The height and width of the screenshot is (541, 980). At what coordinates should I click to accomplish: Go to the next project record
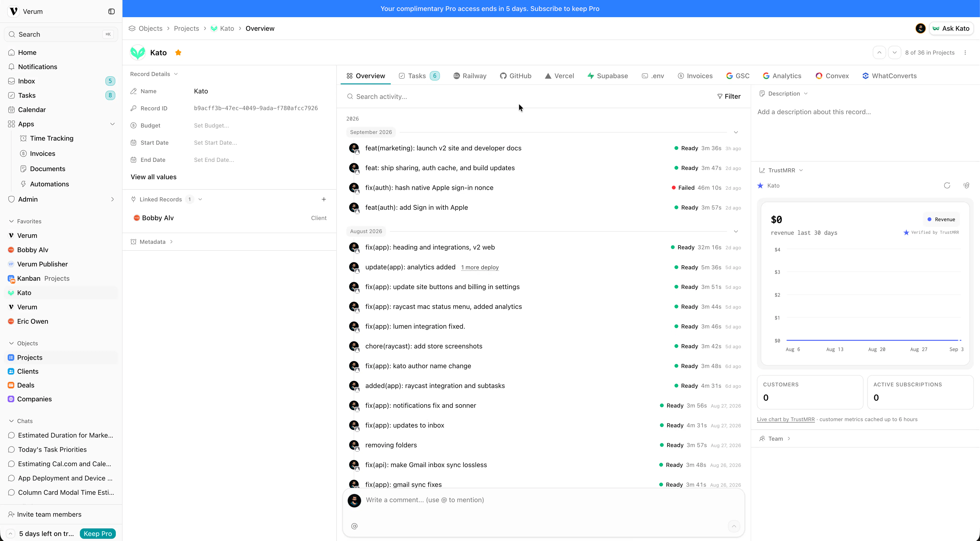pyautogui.click(x=894, y=52)
